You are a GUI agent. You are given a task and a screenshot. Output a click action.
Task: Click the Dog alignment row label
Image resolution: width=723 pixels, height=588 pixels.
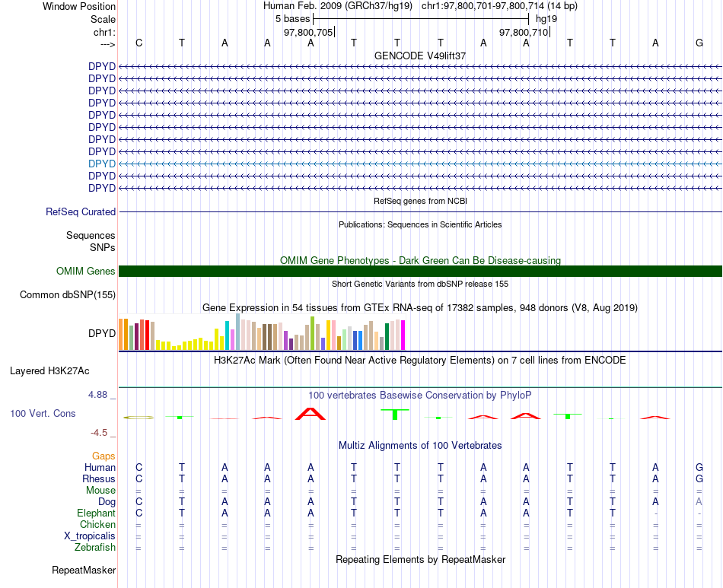tap(107, 502)
